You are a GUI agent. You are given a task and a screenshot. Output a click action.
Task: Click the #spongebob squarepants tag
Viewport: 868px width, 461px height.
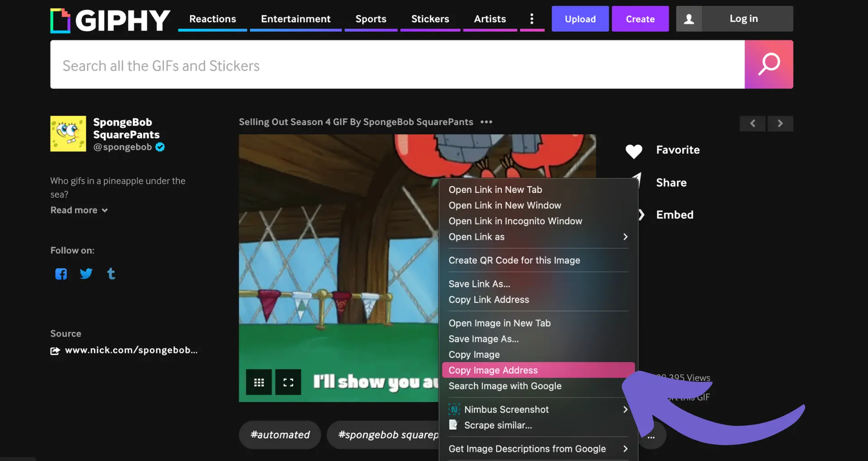point(383,435)
